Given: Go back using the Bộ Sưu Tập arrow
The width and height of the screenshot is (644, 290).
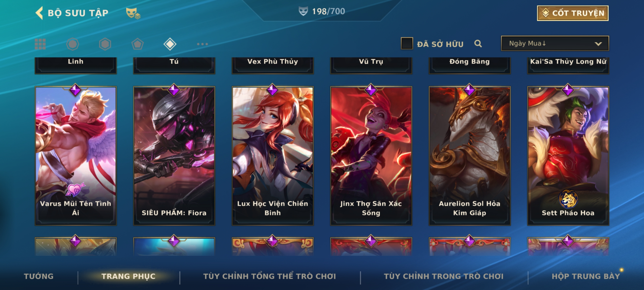Looking at the screenshot, I should (39, 13).
